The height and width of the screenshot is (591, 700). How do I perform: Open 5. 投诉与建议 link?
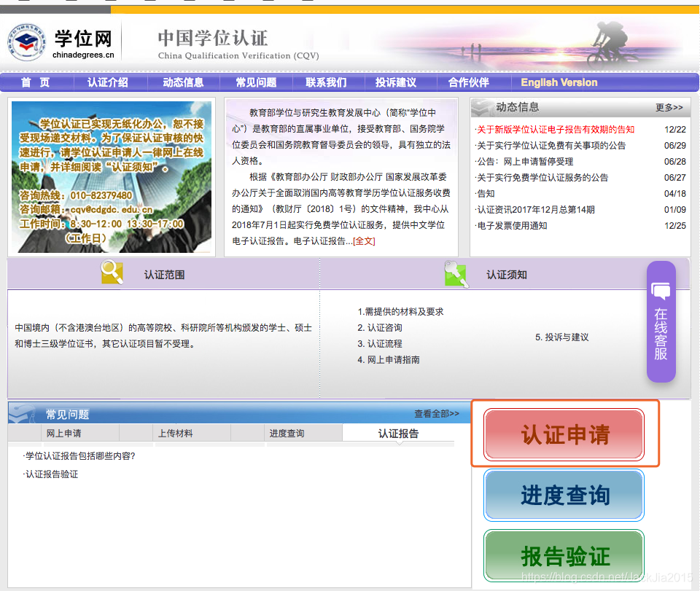[x=561, y=337]
